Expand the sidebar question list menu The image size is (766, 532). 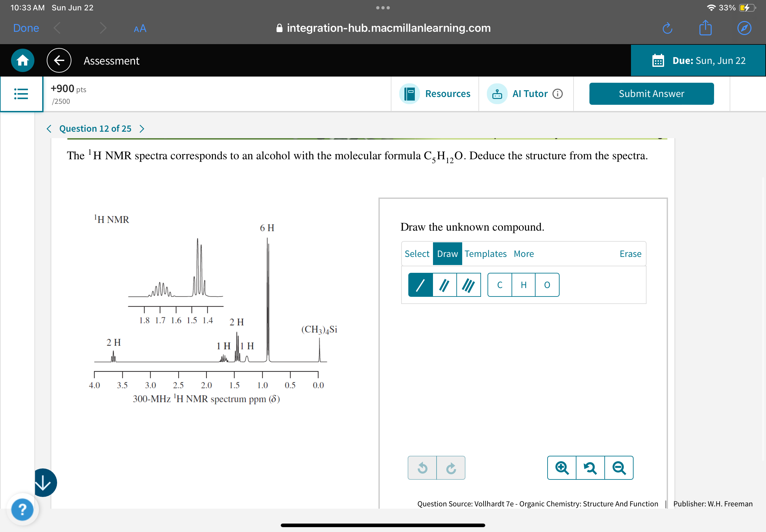21,94
